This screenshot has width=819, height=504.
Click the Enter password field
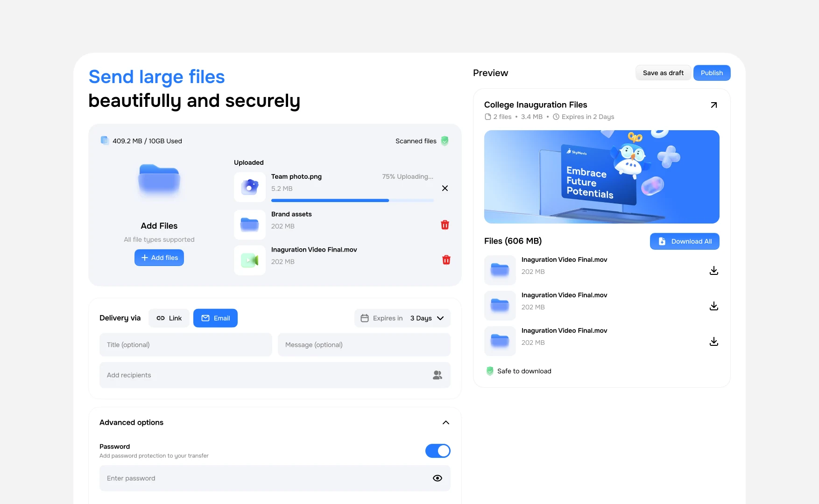275,478
